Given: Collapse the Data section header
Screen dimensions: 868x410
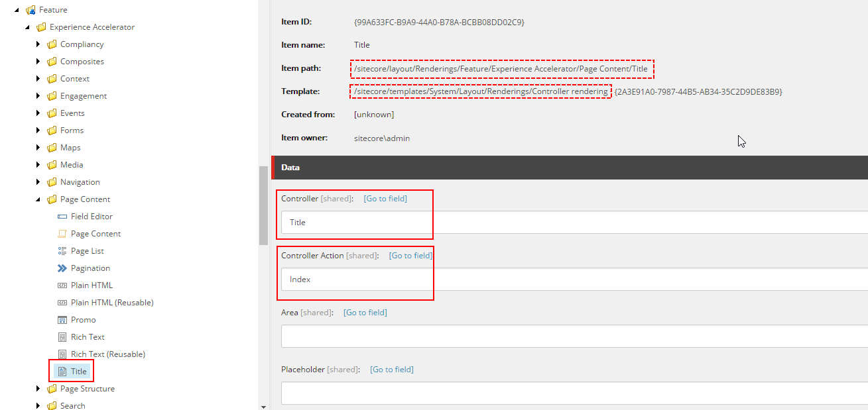Looking at the screenshot, I should (x=570, y=168).
